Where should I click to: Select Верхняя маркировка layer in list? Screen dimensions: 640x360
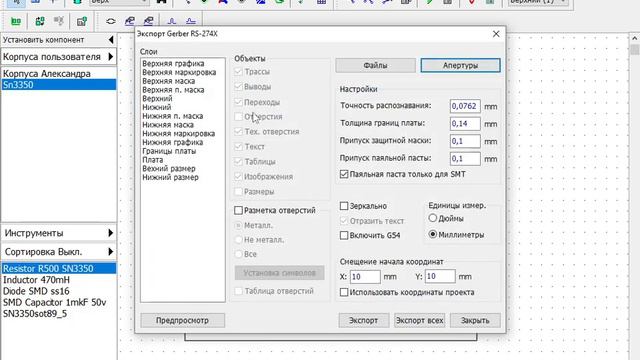coord(179,72)
